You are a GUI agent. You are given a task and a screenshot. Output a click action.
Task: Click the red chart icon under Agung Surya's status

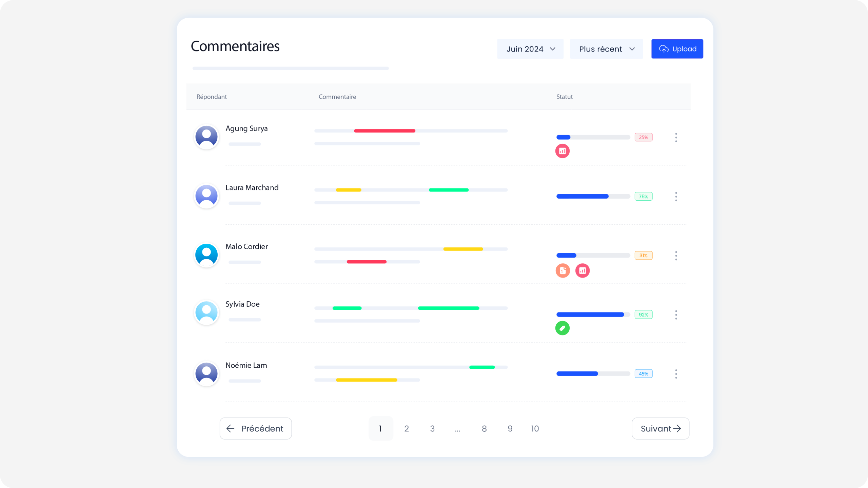562,151
